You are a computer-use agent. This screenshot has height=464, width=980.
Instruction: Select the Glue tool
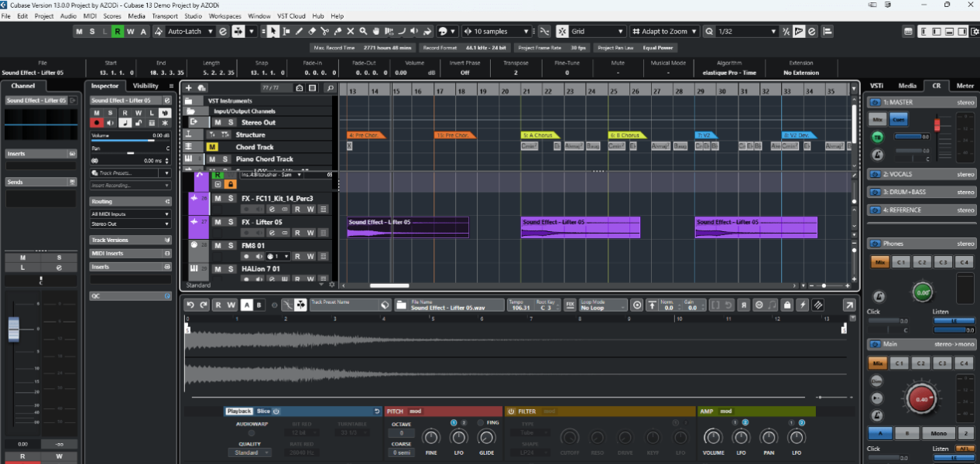(x=338, y=31)
